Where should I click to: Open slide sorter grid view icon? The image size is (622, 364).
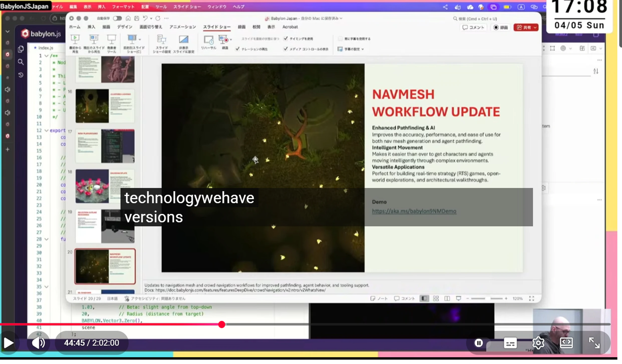click(436, 298)
